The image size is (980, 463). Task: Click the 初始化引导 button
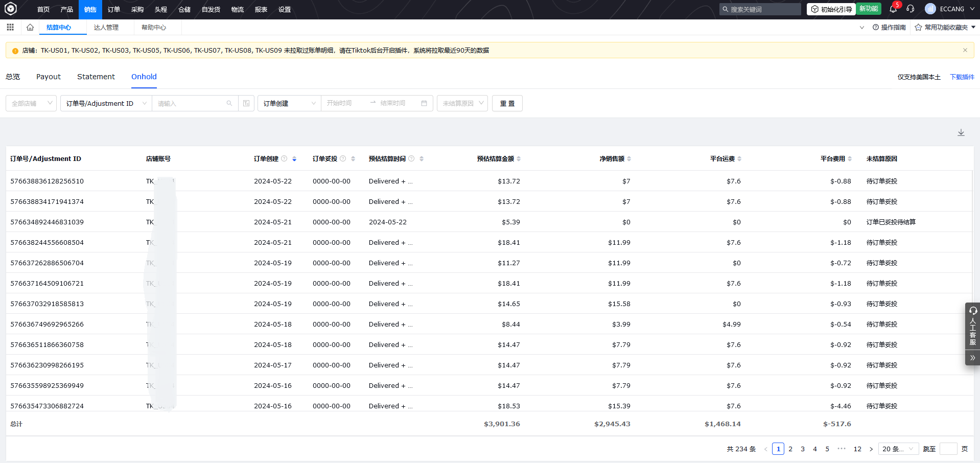pos(831,9)
